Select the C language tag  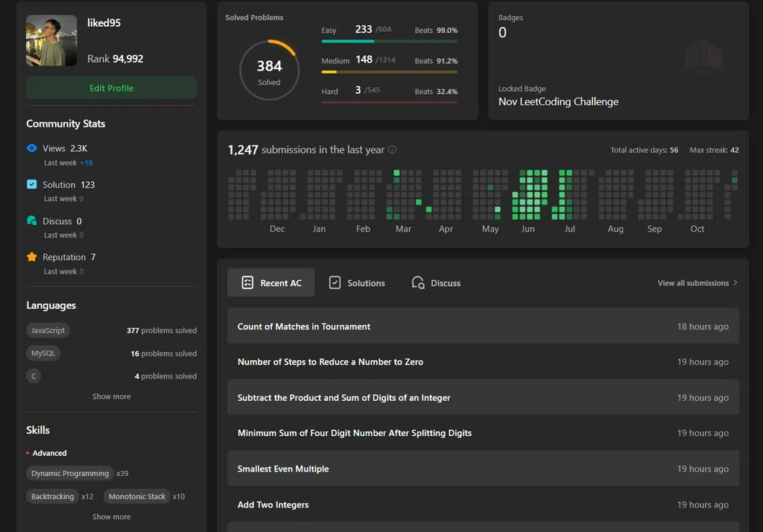tap(34, 376)
